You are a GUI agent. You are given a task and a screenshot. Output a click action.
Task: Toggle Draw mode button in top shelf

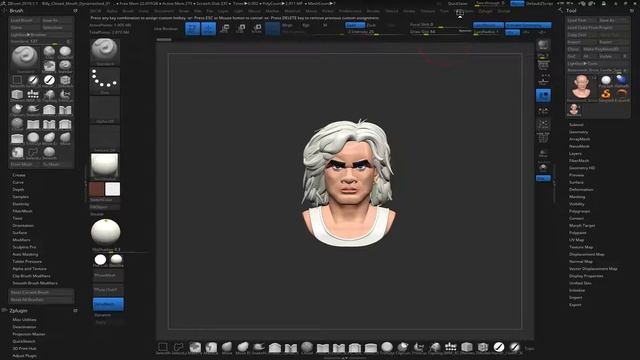pos(209,28)
